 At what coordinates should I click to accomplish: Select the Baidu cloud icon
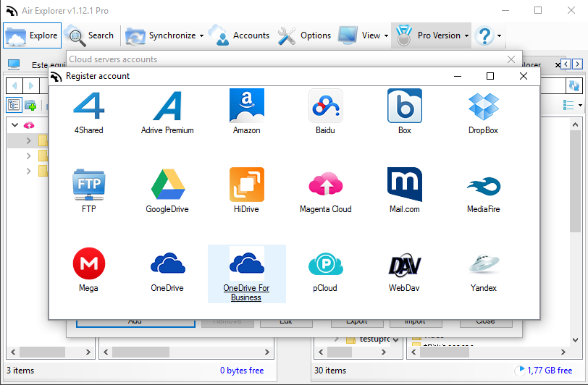click(326, 106)
